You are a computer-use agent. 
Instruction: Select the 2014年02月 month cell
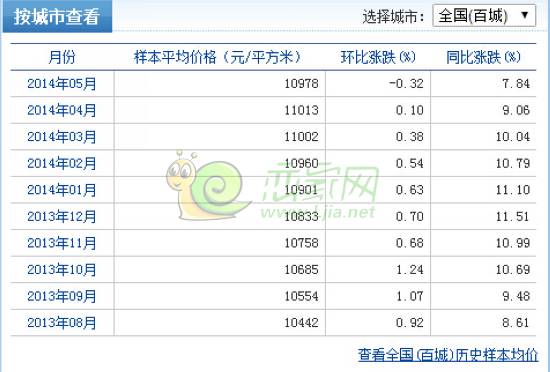coord(62,163)
